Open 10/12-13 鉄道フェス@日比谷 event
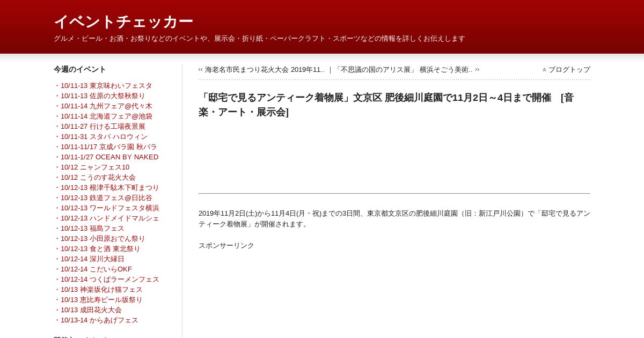Viewport: 644px width, 338px height. (x=106, y=198)
